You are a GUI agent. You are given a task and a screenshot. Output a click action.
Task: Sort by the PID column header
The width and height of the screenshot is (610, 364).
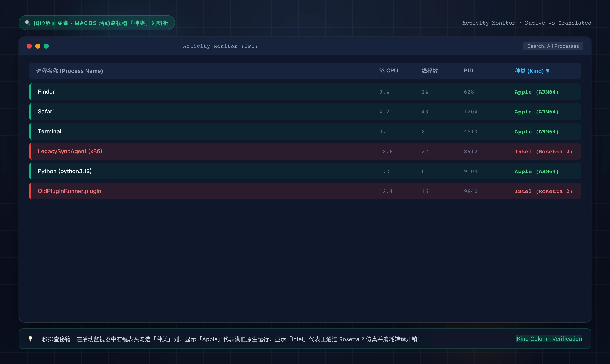click(468, 71)
